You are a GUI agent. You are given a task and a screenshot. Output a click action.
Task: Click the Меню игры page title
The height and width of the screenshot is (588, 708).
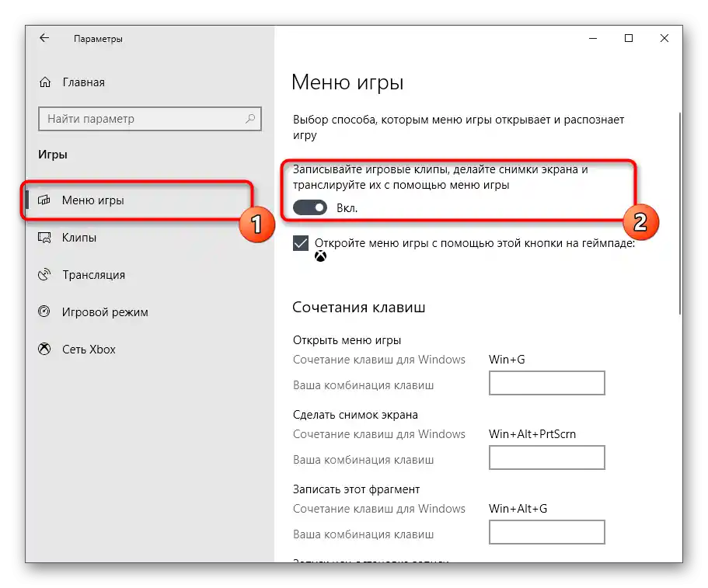pos(347,82)
